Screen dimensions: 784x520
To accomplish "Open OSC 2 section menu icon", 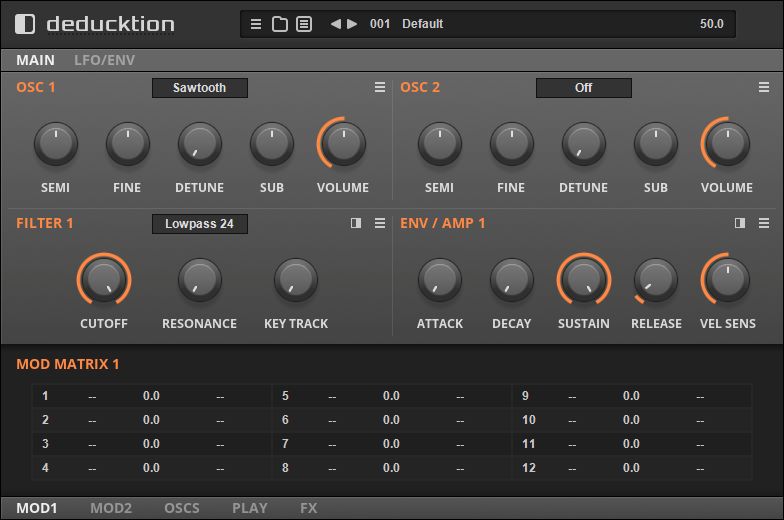I will (x=764, y=88).
